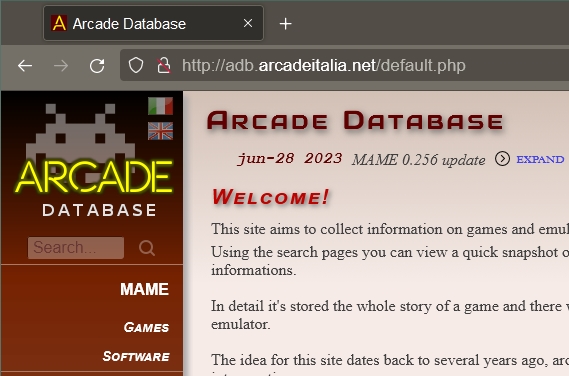Open the MAME section in sidebar

coord(144,289)
